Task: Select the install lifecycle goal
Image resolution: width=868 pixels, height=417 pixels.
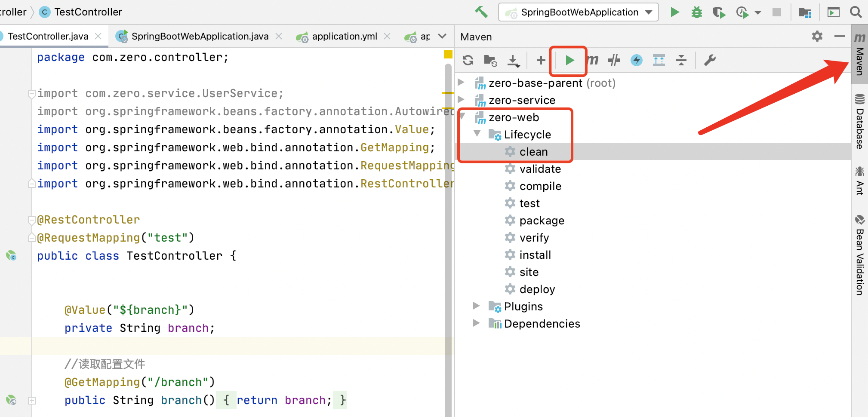Action: (535, 254)
